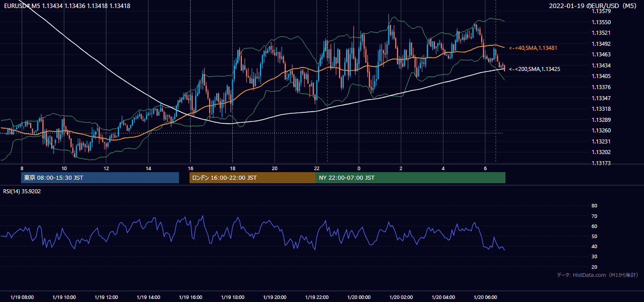
Task: Click price axis value 1.13405
Action: 601,76
